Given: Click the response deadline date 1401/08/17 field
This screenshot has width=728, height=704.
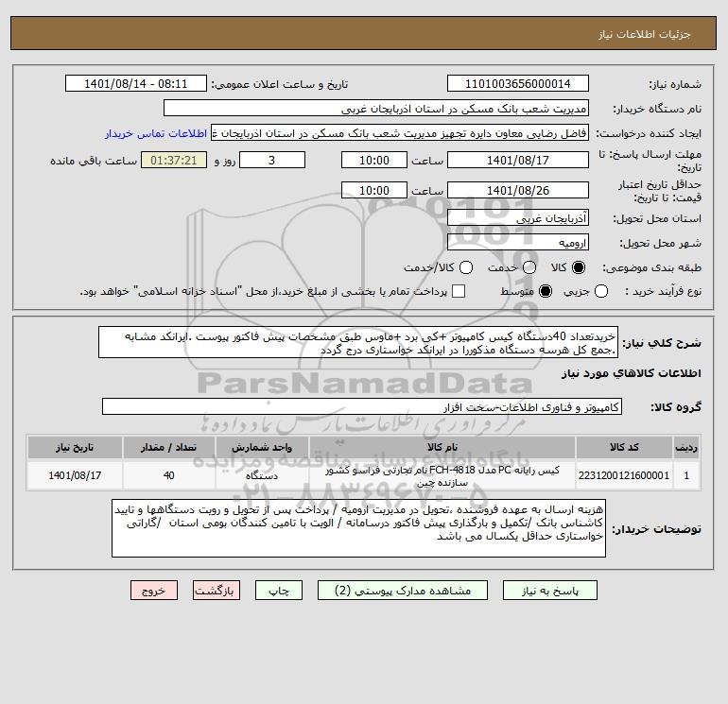Looking at the screenshot, I should pos(518,160).
